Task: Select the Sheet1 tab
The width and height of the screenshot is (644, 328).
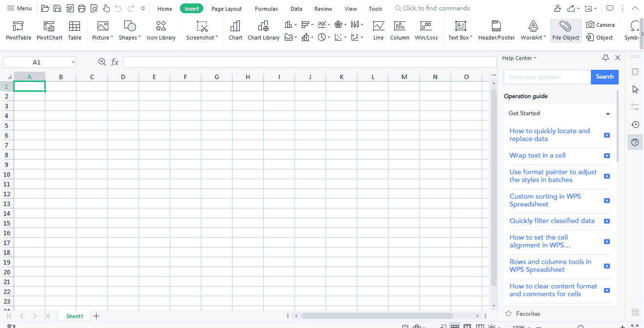Action: [x=75, y=316]
